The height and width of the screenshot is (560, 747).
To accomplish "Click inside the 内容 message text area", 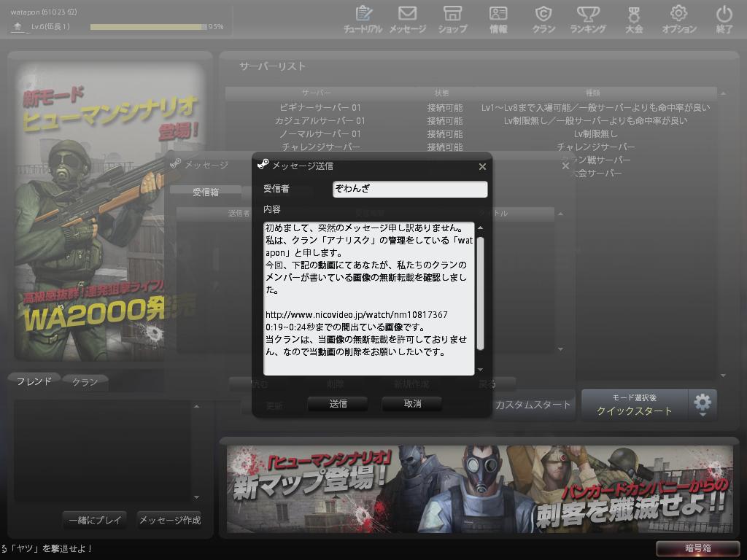I will [368, 298].
